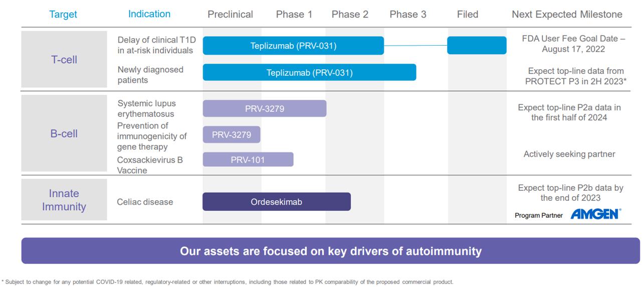Select the PRV-3279 bar for systemic lupus

coord(265,108)
